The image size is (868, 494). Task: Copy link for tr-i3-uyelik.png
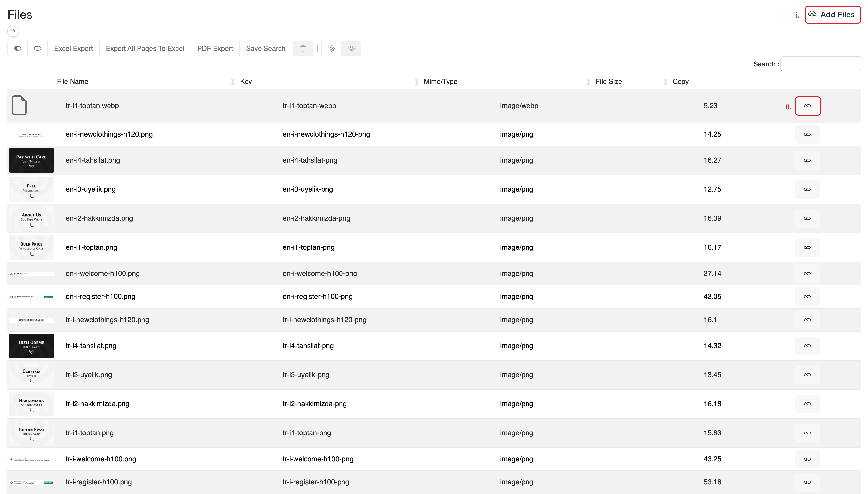[x=807, y=375]
